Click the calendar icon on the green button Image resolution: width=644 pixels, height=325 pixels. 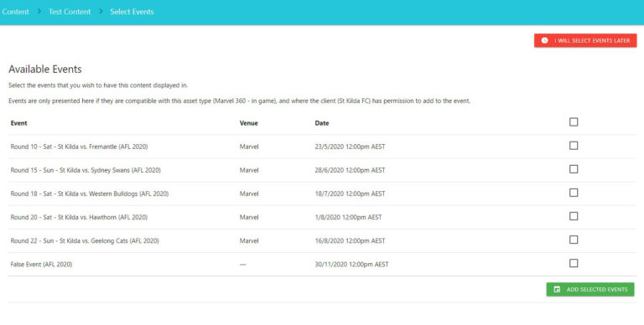(x=557, y=289)
